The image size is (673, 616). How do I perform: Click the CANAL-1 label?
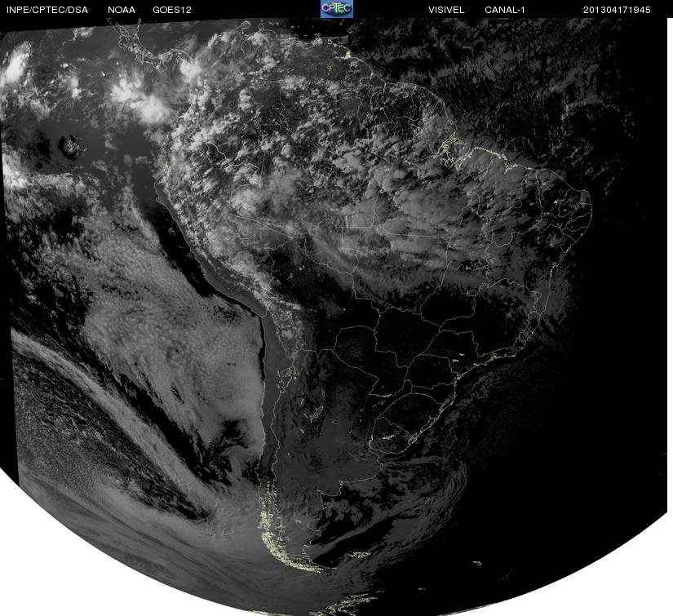[x=505, y=10]
